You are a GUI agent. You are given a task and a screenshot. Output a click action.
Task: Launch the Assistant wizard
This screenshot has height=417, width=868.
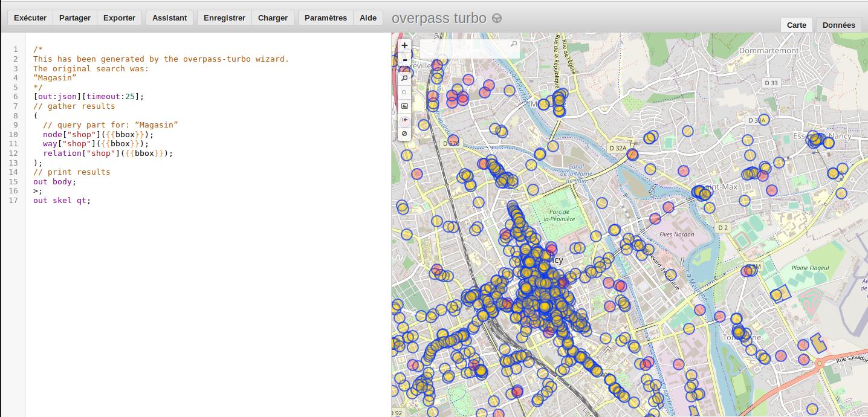point(170,18)
